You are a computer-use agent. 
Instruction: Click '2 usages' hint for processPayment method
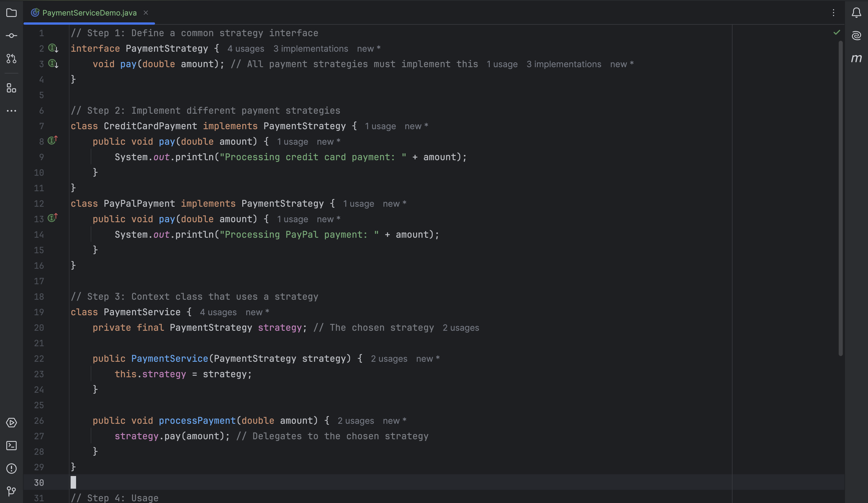[355, 421]
